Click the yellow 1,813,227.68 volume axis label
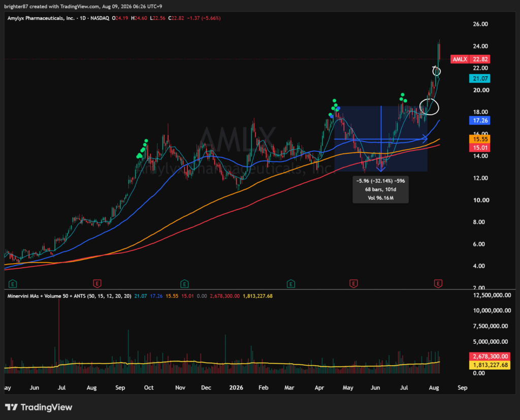 pyautogui.click(x=490, y=365)
